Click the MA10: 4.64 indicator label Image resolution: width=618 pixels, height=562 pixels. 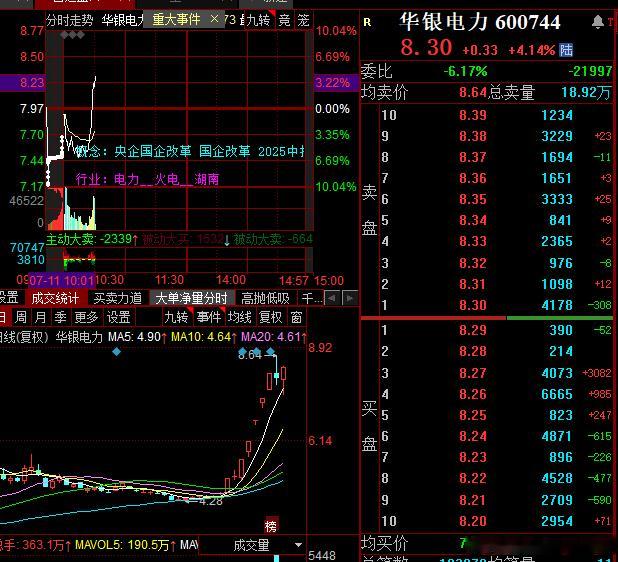tap(203, 337)
